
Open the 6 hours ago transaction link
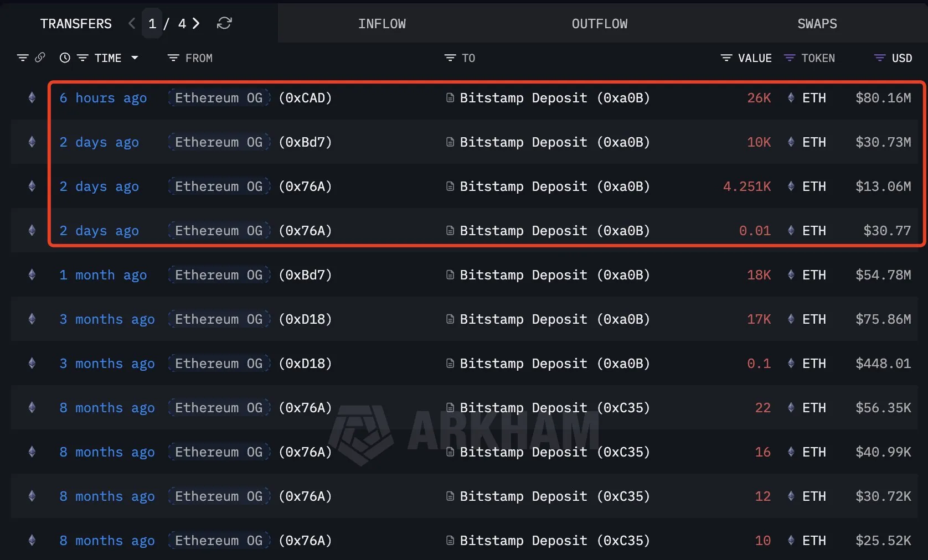[x=103, y=98]
